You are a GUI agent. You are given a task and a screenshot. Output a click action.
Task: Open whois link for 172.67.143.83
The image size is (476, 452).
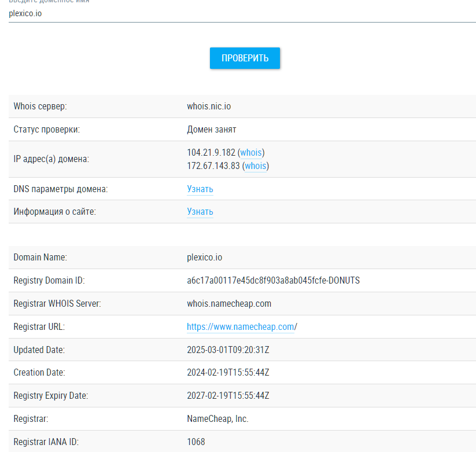256,166
